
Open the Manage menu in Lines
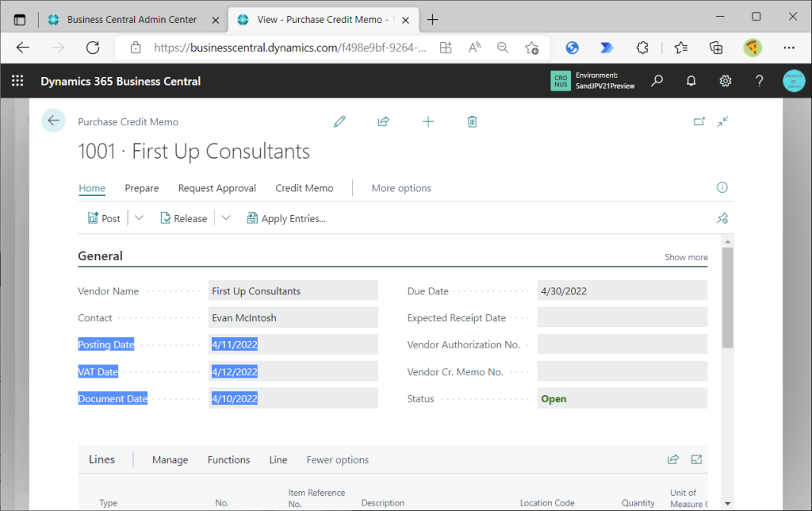point(170,459)
